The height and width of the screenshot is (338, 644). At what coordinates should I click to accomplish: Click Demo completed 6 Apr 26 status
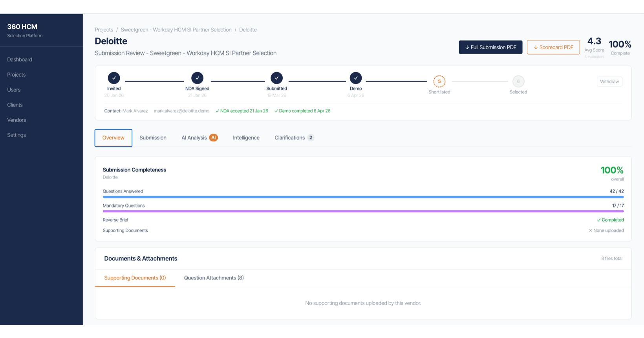click(302, 111)
